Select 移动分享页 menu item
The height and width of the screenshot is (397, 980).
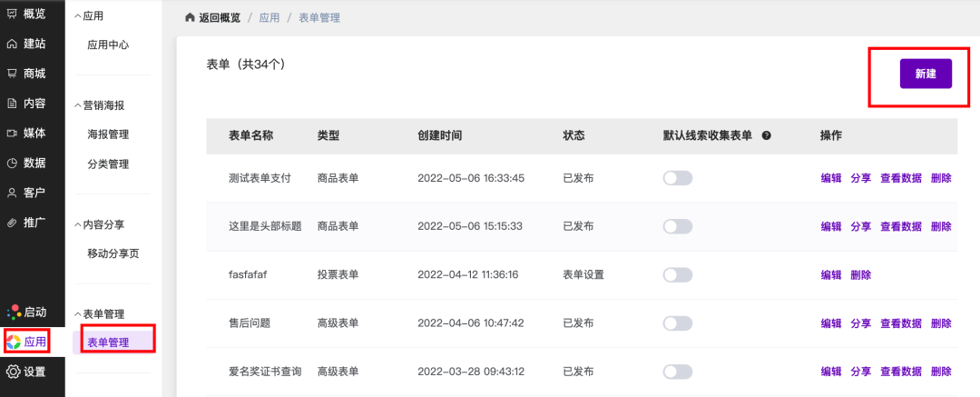(113, 253)
